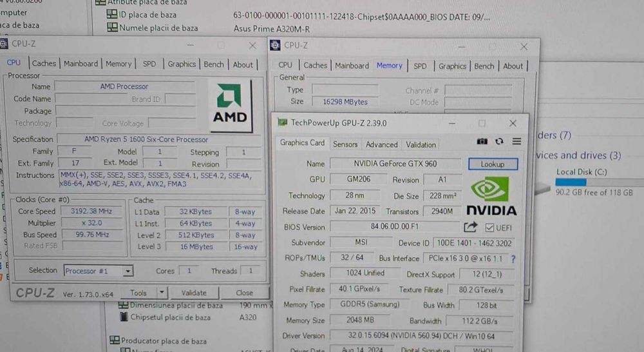Viewport: 644px width, 352px height.
Task: Select Caches tab in right CPU-Z window
Action: (315, 65)
